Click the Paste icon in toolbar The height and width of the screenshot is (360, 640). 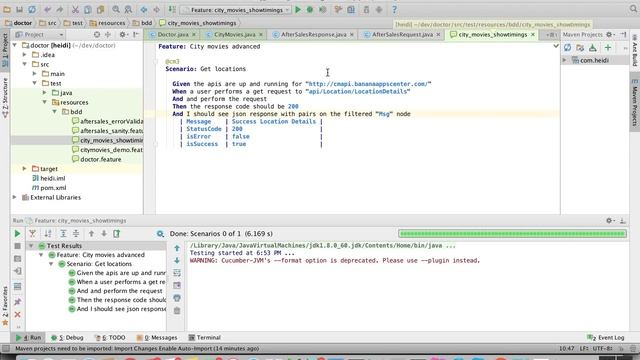click(x=100, y=9)
